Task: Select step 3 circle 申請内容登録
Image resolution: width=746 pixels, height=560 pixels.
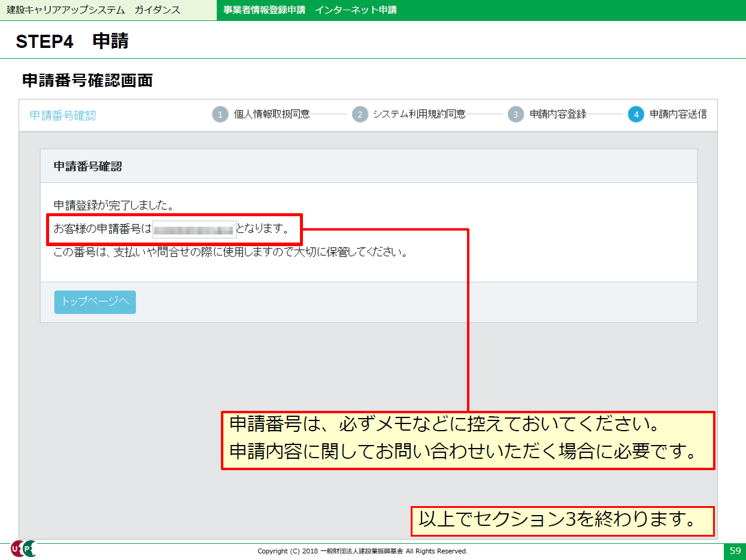Action: click(x=516, y=114)
